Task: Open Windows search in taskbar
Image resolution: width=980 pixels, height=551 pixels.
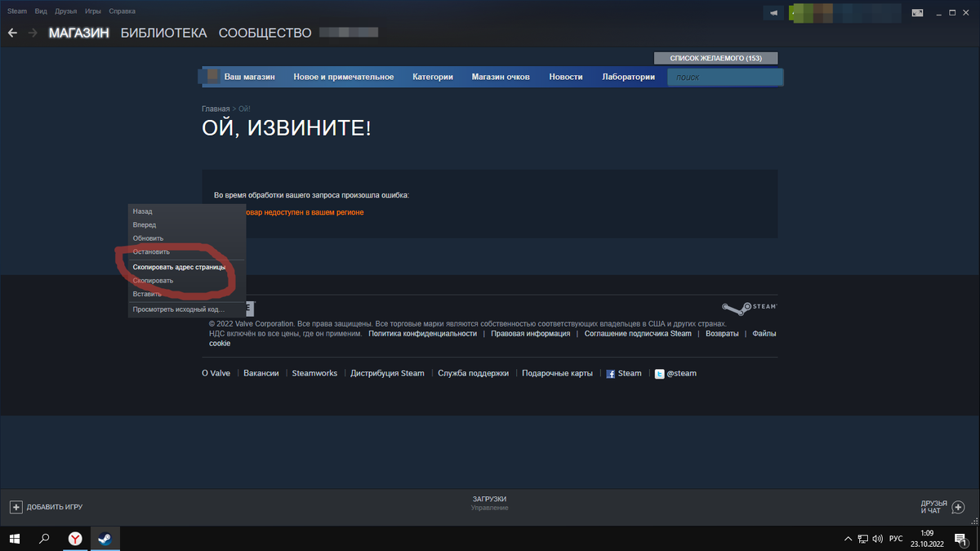Action: [x=45, y=539]
